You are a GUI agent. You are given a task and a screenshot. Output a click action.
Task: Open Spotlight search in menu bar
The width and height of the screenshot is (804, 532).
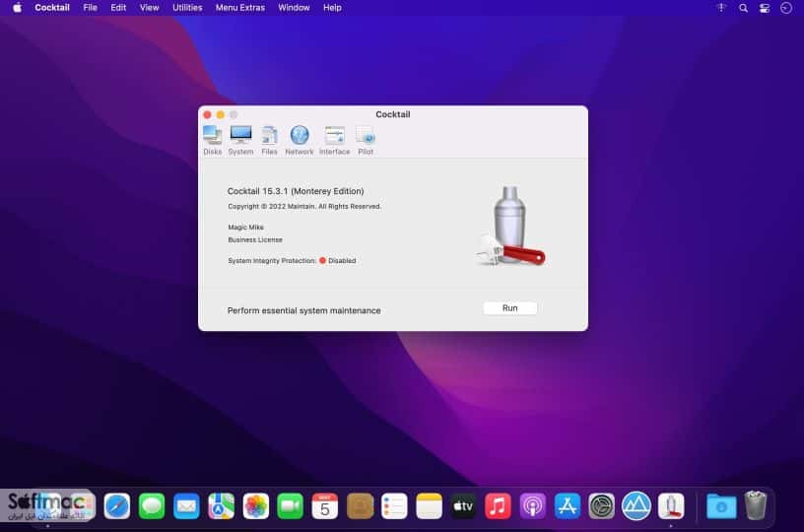(743, 8)
